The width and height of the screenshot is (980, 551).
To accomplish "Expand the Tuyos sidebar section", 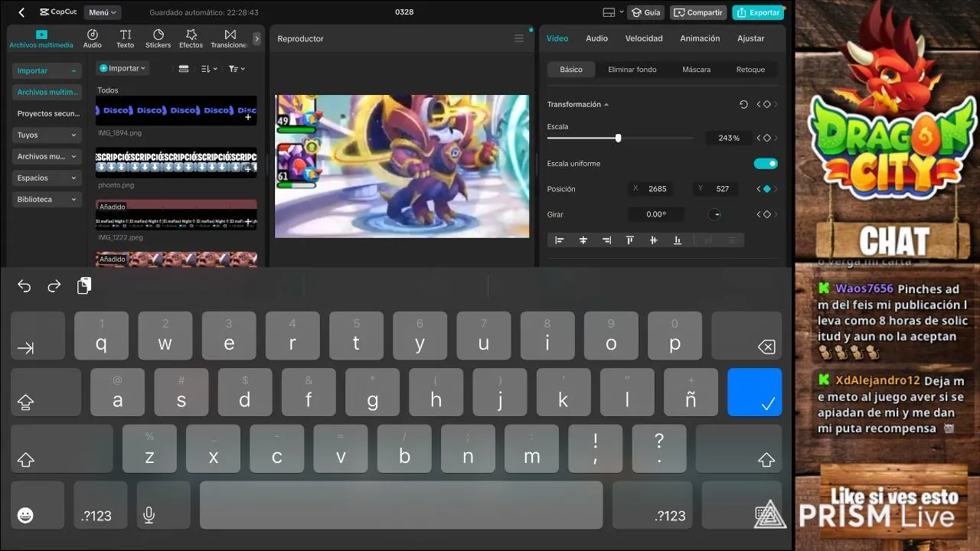I will (x=47, y=135).
